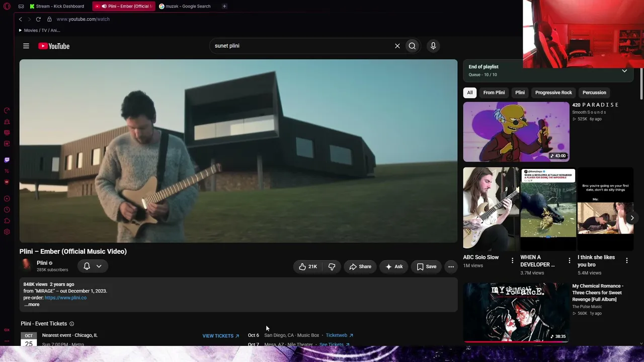Screen dimensions: 644x362
Task: Filter related videos by Plini chip
Action: [x=520, y=93]
